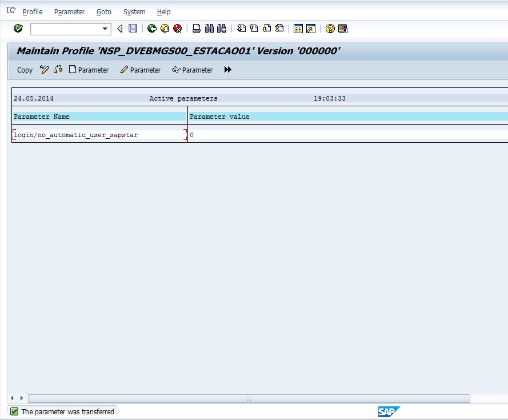Open Help via the question mark icon
Image resolution: width=508 pixels, height=420 pixels.
(x=330, y=29)
